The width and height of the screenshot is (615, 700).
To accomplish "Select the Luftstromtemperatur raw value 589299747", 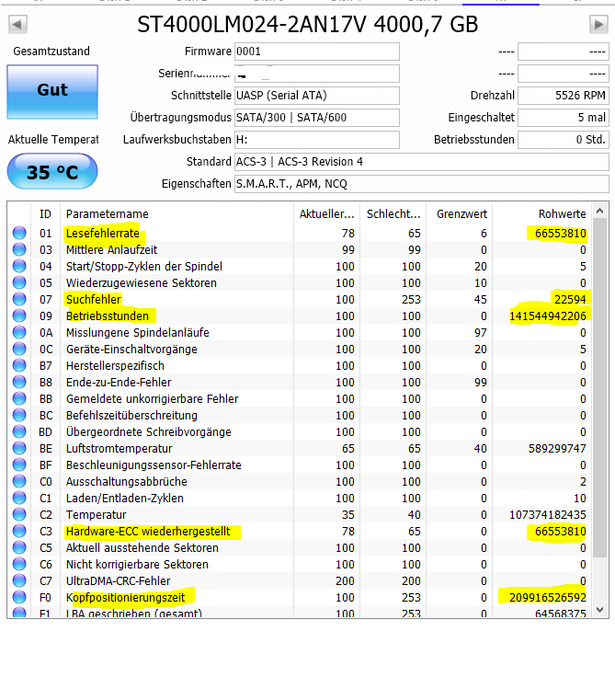I will click(x=557, y=448).
